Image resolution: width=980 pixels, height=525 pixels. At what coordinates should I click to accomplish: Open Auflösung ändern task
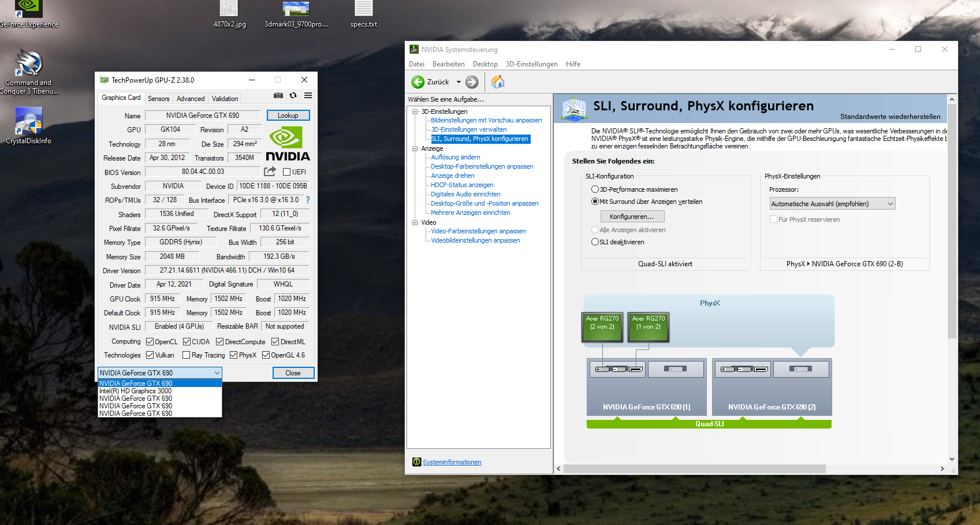click(456, 157)
